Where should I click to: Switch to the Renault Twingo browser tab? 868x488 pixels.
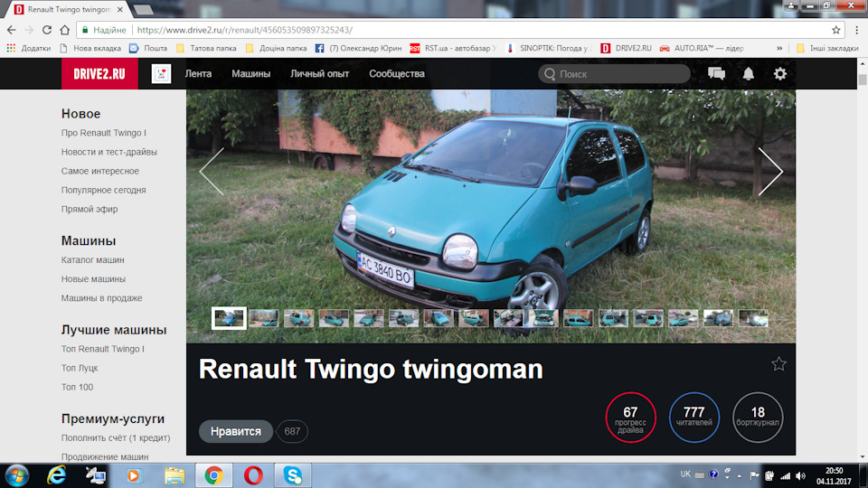click(x=66, y=9)
